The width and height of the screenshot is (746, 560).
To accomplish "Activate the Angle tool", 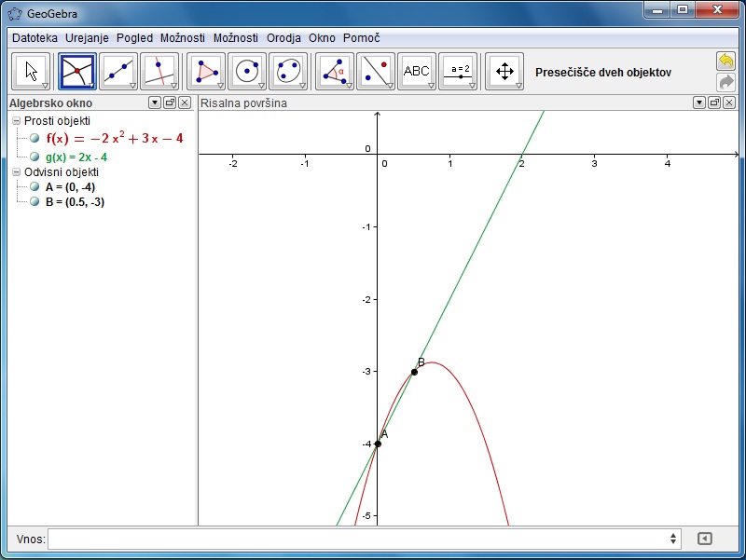I will click(x=334, y=71).
